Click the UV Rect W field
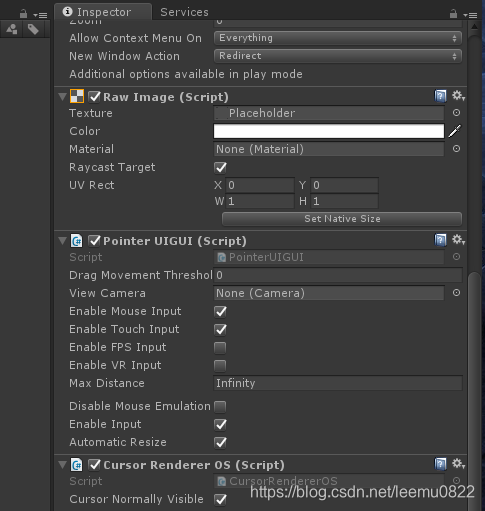Image resolution: width=485 pixels, height=511 pixels. click(x=260, y=201)
